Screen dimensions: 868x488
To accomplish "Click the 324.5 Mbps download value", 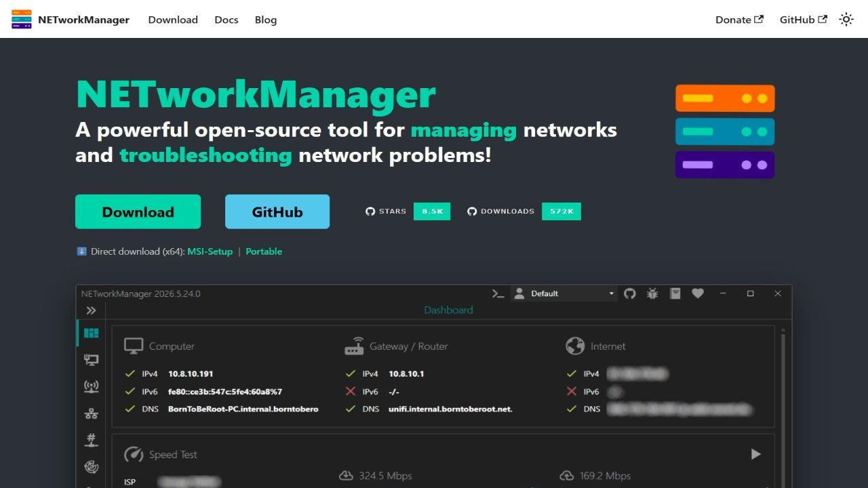I will pos(385,476).
